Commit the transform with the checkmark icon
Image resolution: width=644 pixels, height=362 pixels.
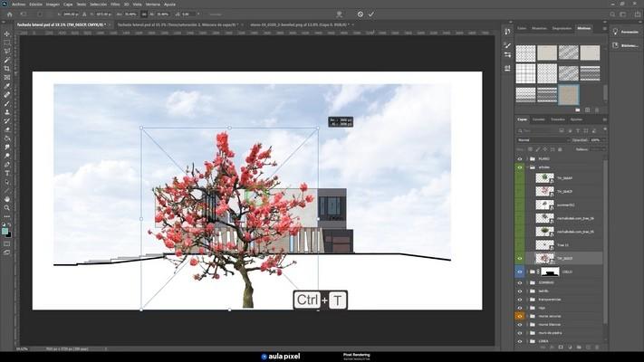tap(371, 14)
